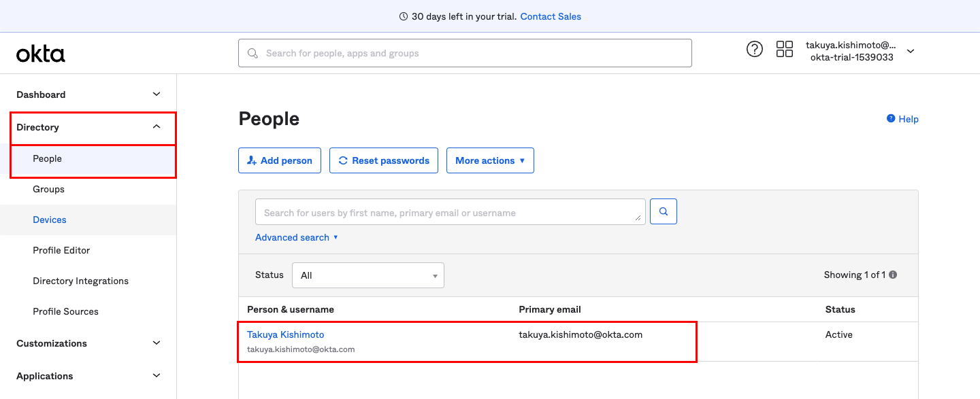Click the okta logo
Viewport: 980px width, 399px height.
[41, 54]
